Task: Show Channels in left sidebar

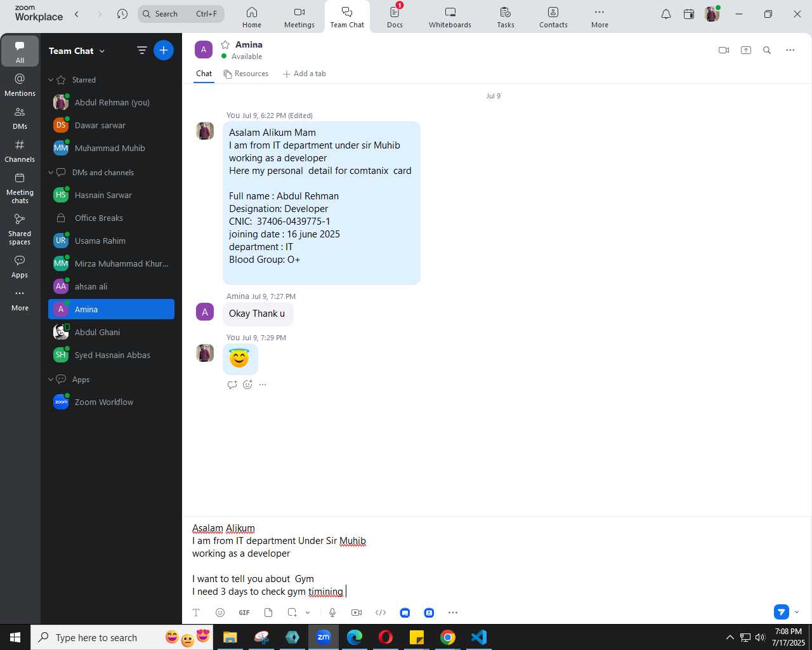Action: click(x=20, y=151)
